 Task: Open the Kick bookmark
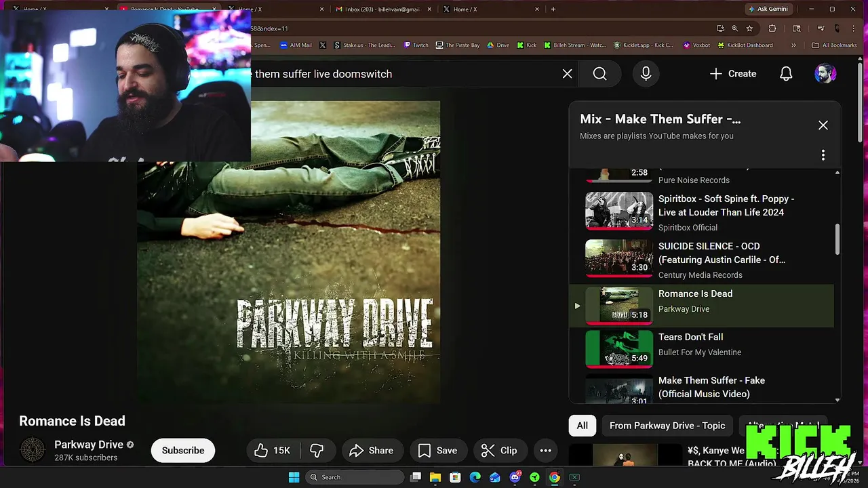click(x=527, y=45)
